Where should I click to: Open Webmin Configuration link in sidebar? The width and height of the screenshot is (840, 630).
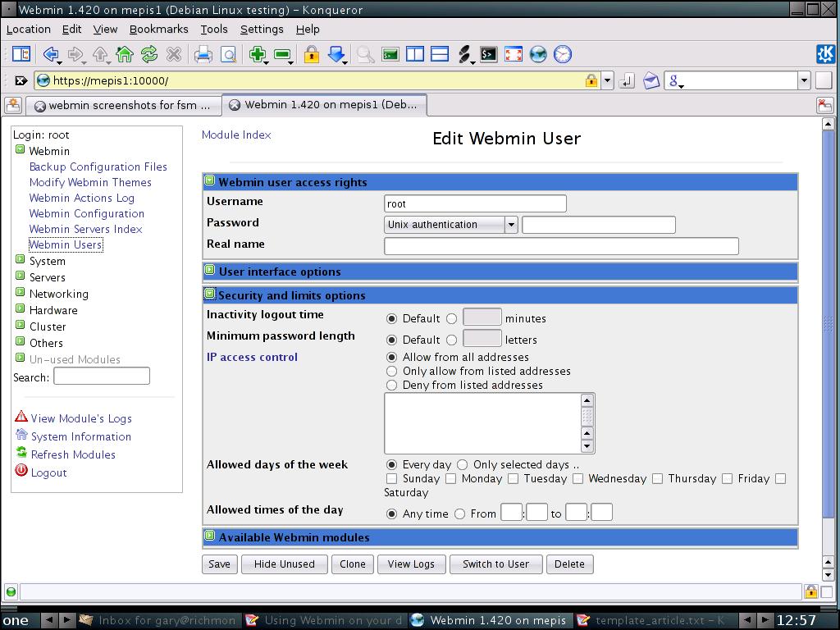click(x=87, y=214)
